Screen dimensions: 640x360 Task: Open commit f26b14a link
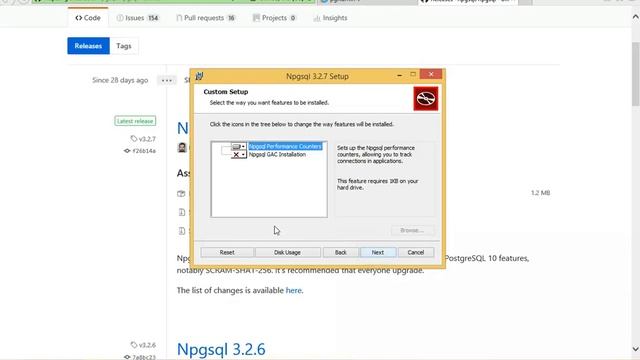144,151
